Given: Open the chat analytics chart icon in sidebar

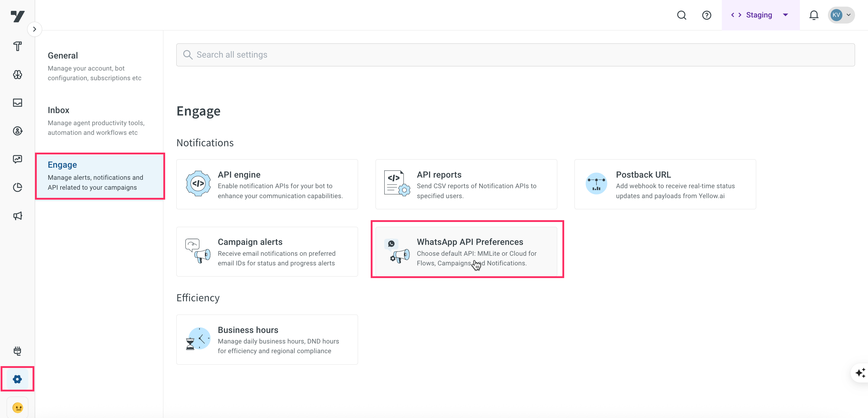Looking at the screenshot, I should (x=17, y=159).
